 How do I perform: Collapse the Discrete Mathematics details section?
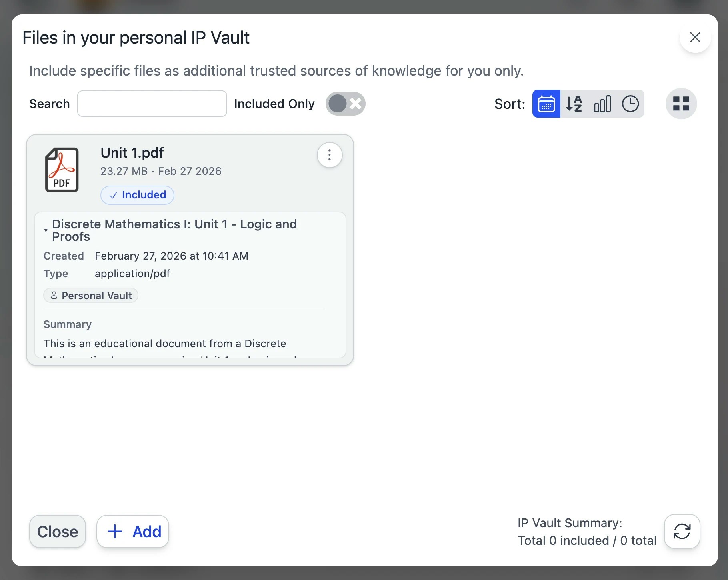pyautogui.click(x=46, y=230)
